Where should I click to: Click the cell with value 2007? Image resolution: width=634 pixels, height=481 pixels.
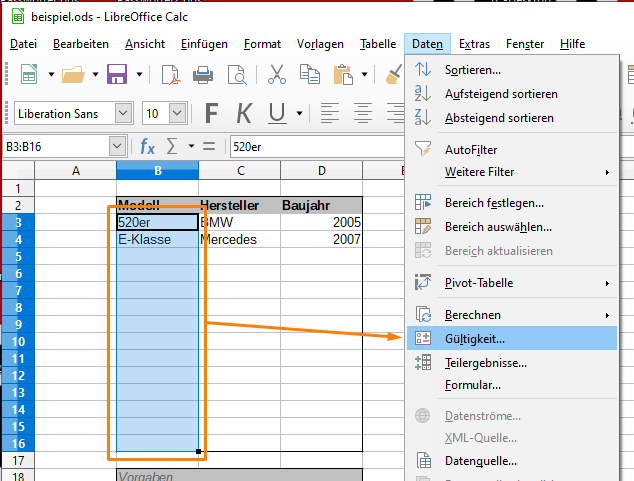click(x=321, y=239)
